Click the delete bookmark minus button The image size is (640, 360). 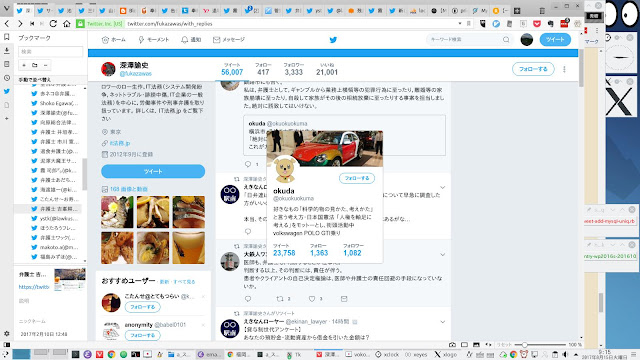click(x=45, y=65)
